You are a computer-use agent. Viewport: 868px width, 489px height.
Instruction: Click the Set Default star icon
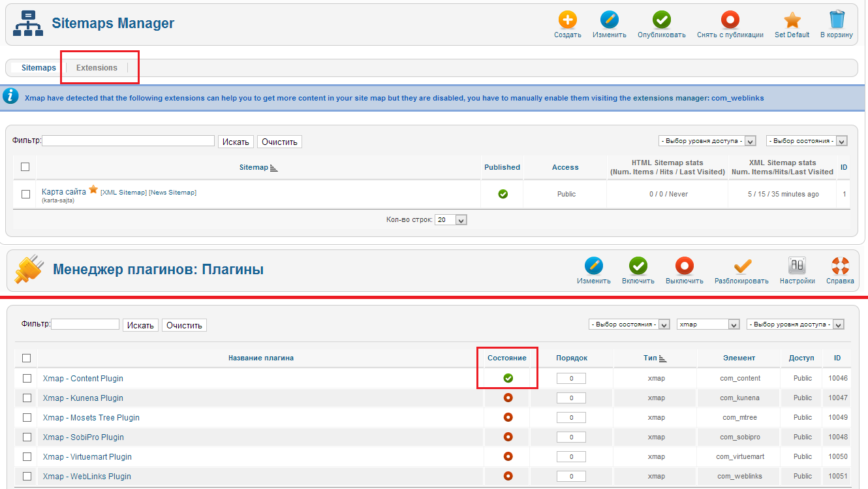[792, 20]
